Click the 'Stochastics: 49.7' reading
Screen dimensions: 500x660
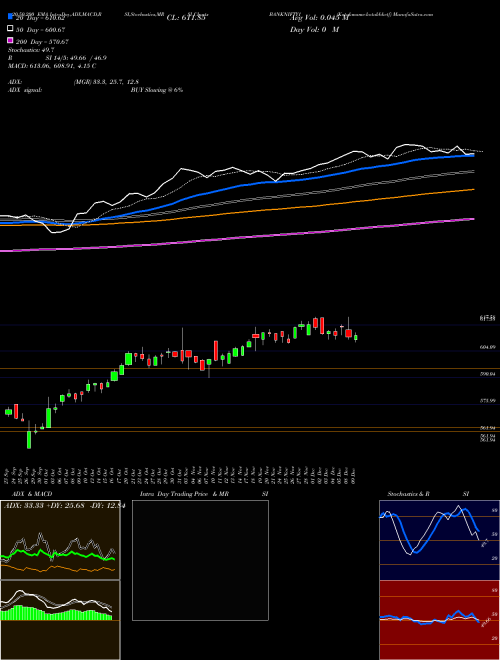(x=31, y=50)
